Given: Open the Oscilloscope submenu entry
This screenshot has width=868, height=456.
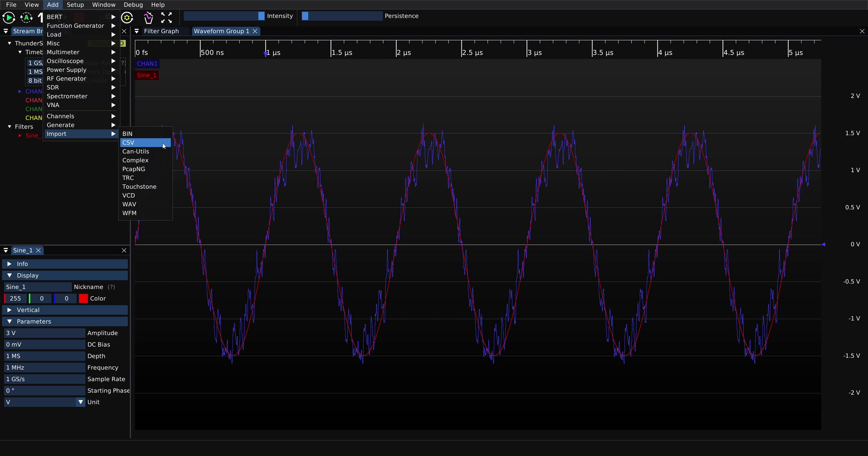Looking at the screenshot, I should 81,61.
